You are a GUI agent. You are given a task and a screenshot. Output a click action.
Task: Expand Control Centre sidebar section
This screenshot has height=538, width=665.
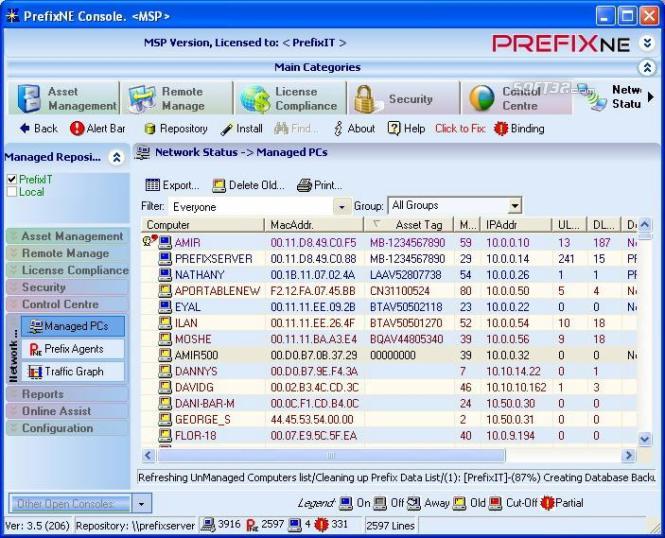[68, 304]
